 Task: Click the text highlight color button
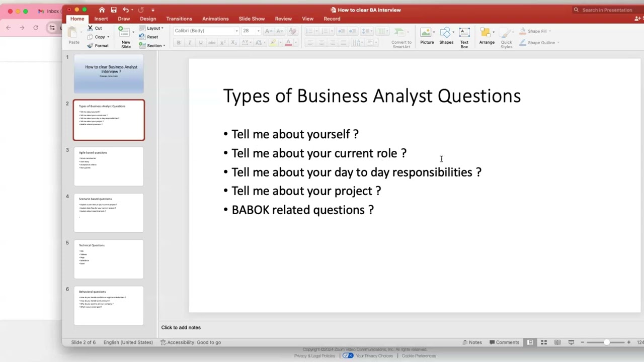click(x=273, y=43)
